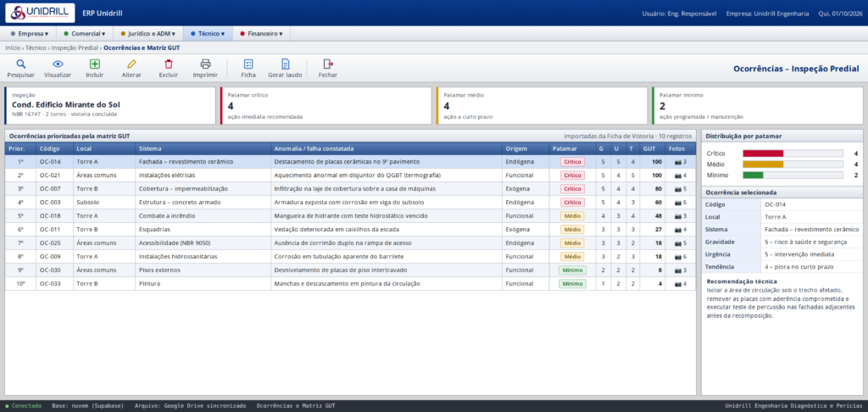Sort by the Patamar column header
The height and width of the screenshot is (412, 868).
pos(572,148)
